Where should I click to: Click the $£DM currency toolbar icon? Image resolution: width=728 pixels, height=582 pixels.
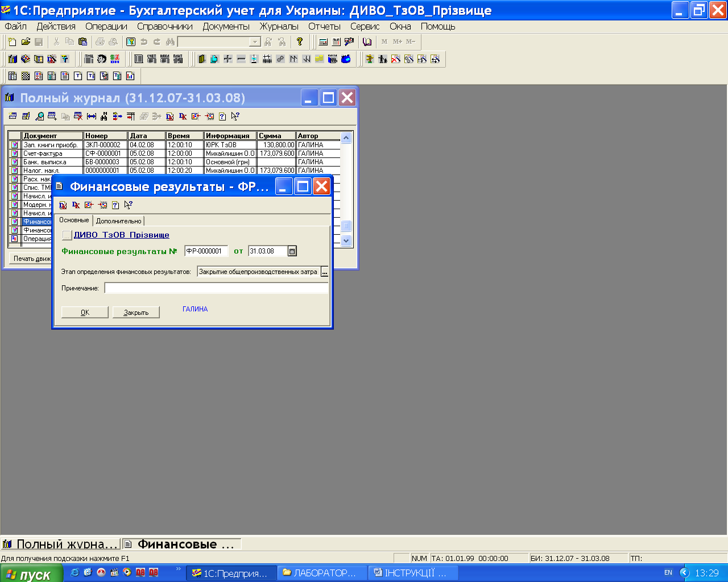115,59
